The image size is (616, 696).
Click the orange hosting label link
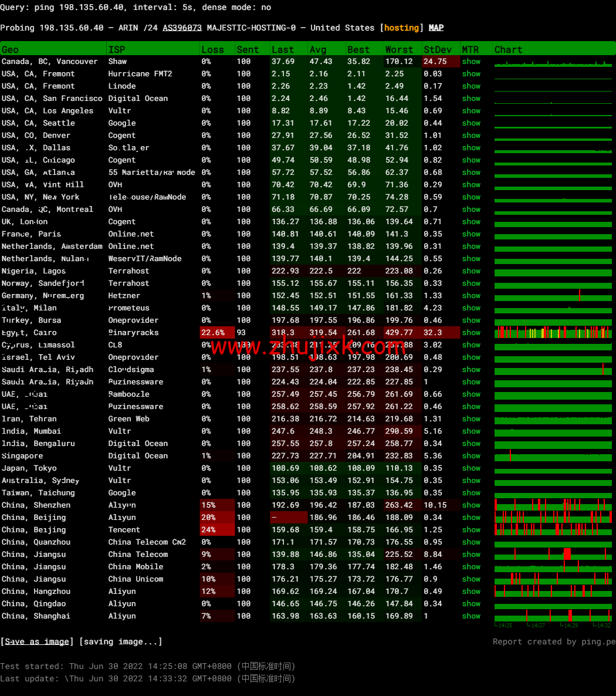click(x=402, y=27)
